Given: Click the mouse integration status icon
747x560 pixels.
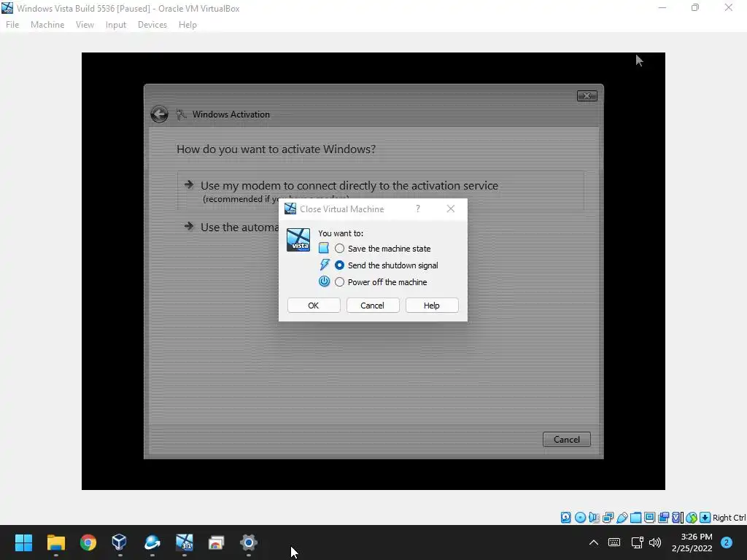Looking at the screenshot, I should click(692, 518).
